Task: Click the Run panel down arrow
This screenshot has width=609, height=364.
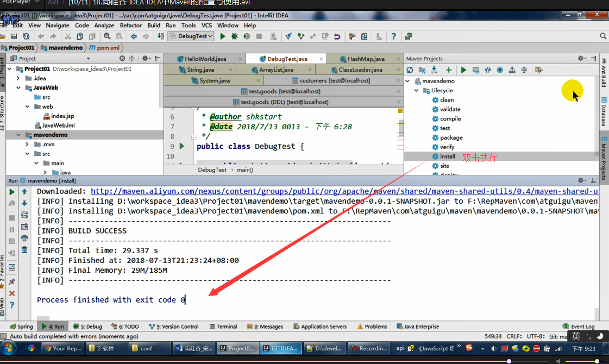Action: pyautogui.click(x=24, y=203)
